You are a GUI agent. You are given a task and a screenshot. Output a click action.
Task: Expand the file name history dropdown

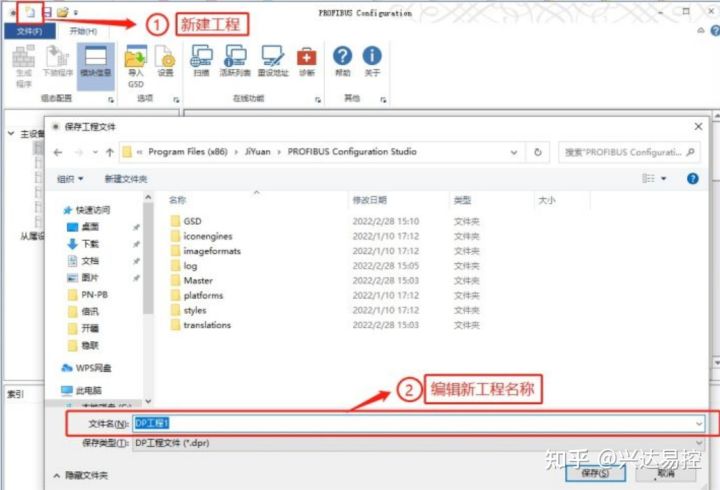pos(699,423)
